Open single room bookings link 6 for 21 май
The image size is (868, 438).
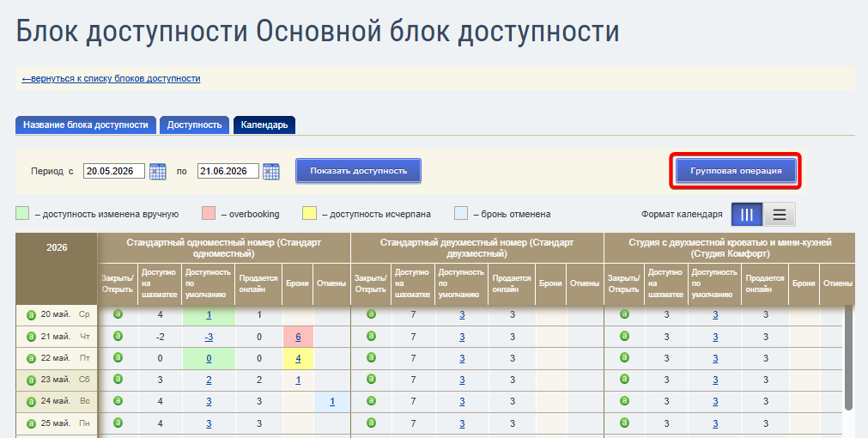[298, 337]
